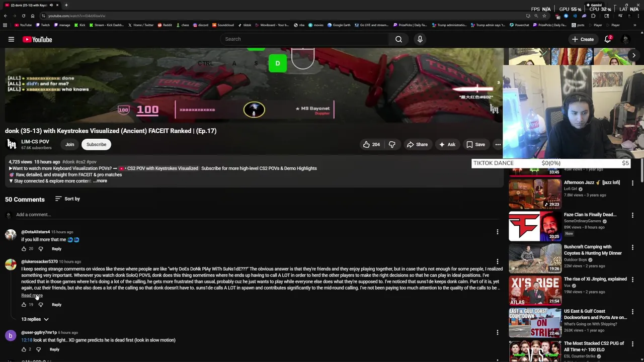Open the Faze Clan Is Finally Dead thumbnail
Screen dimensions: 644x362
click(534, 226)
